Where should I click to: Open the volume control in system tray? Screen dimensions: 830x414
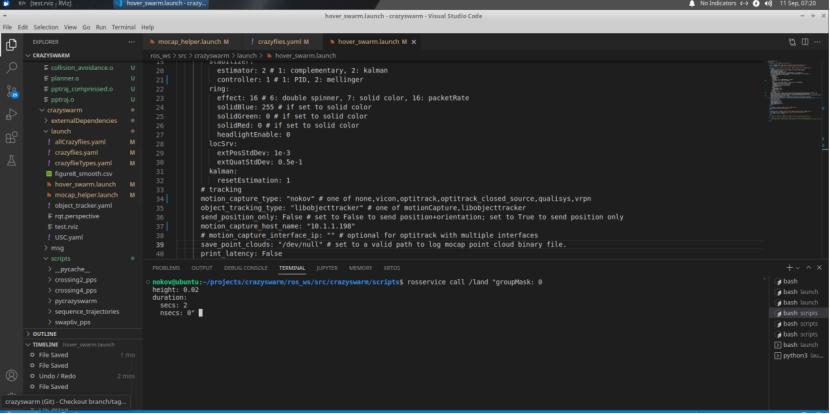[769, 4]
